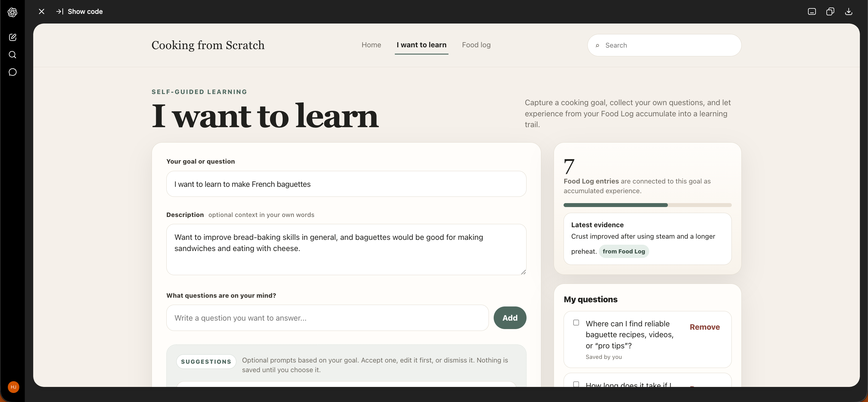Select the I want to learn tab

pos(421,45)
